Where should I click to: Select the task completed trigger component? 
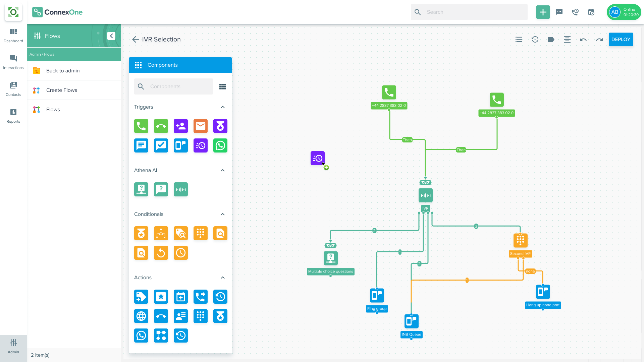(161, 145)
